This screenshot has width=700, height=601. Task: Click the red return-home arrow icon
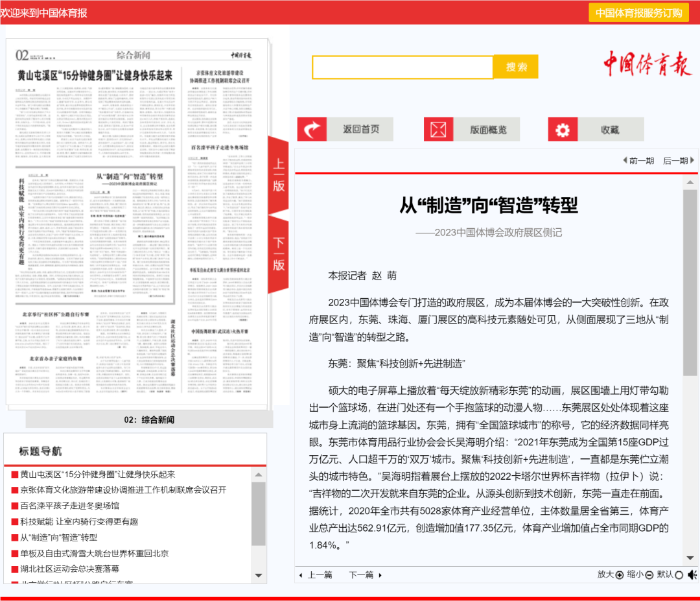click(312, 130)
